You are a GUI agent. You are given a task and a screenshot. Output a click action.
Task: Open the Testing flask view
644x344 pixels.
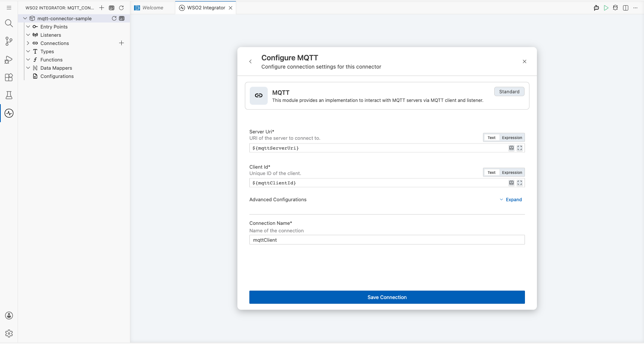coord(9,95)
